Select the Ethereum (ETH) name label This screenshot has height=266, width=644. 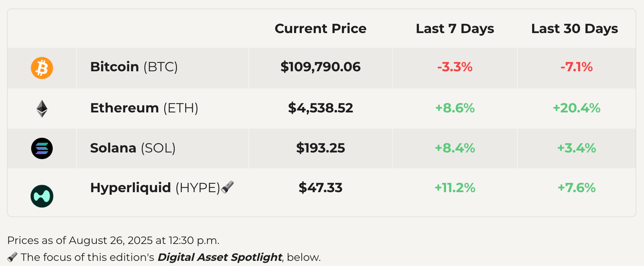[x=144, y=108]
